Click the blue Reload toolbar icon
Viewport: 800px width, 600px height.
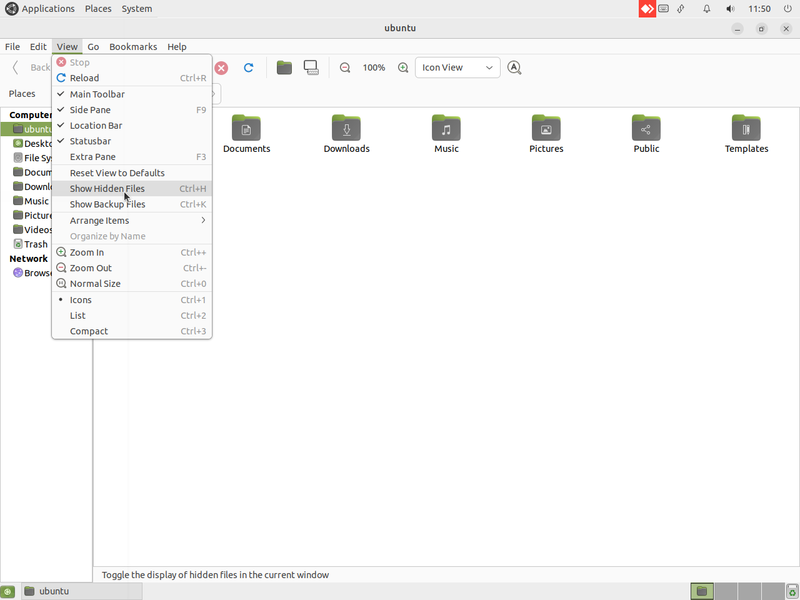coord(248,67)
